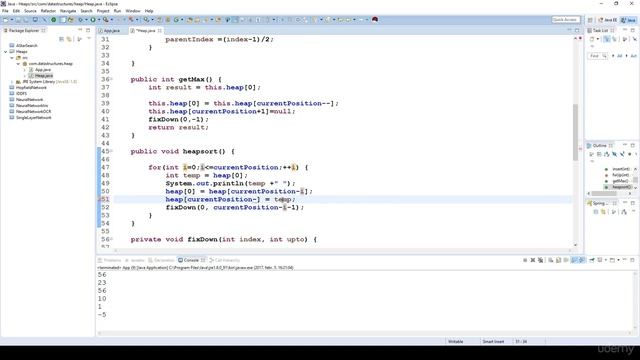Click the green Run toolbar button
Viewport: 640px width, 360px height.
(x=93, y=20)
